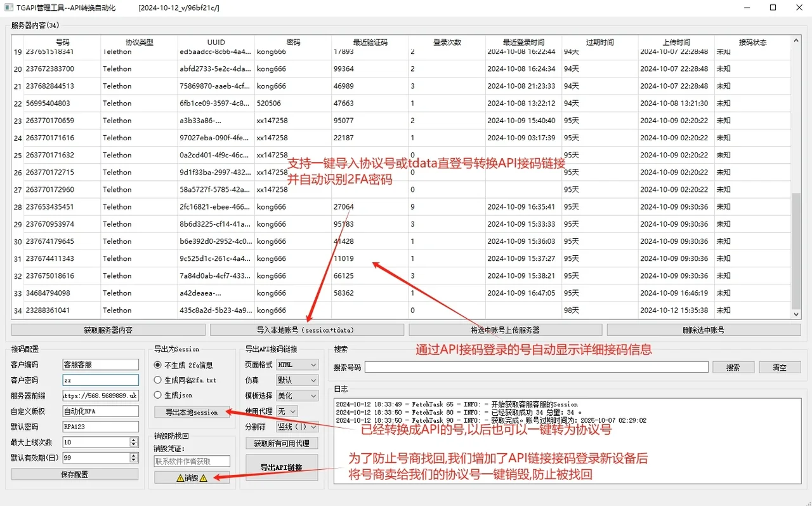Focus the 客户密码 input field
812x506 pixels.
click(100, 380)
